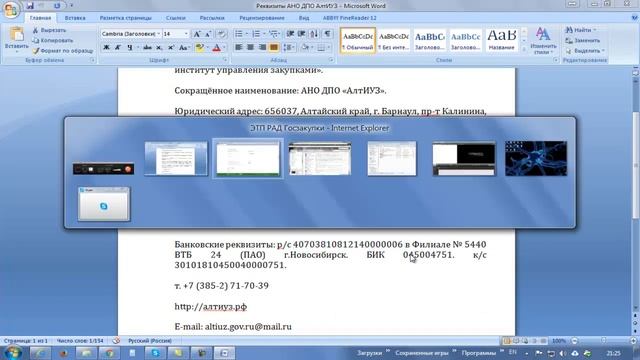Open the Windows Start menu orb
This screenshot has height=360, width=640.
point(13,353)
